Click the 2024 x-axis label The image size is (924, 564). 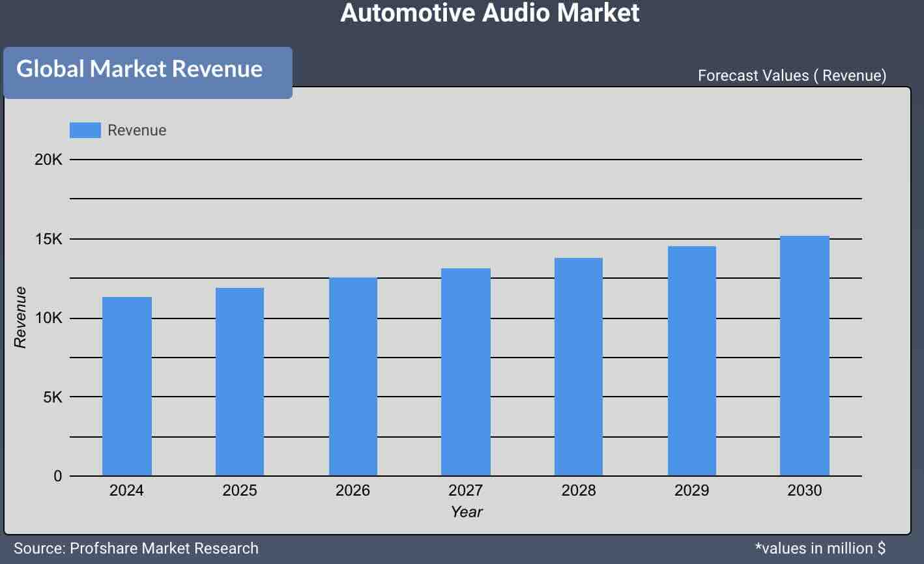coord(126,490)
